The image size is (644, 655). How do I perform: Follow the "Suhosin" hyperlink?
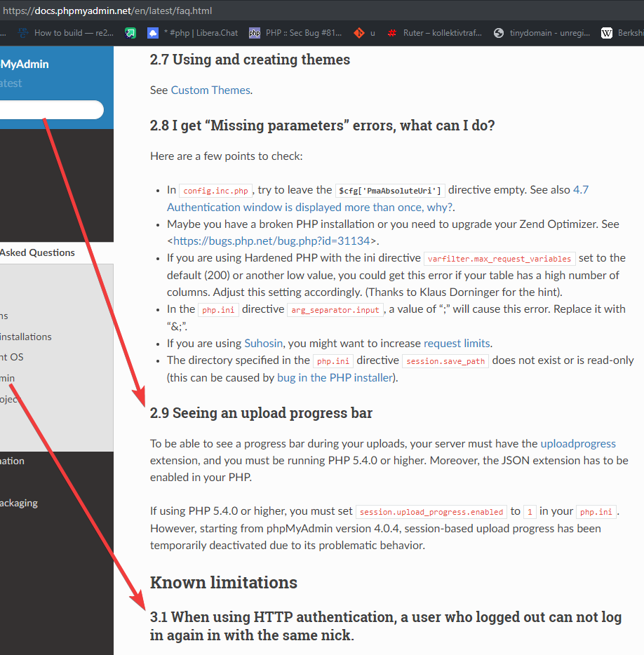point(263,343)
